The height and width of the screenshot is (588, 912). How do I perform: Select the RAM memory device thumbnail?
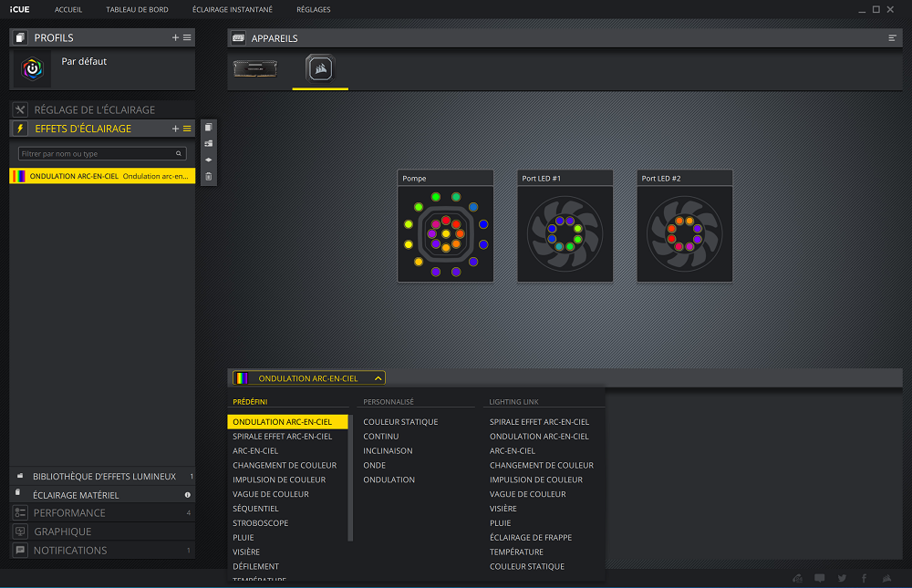(255, 69)
